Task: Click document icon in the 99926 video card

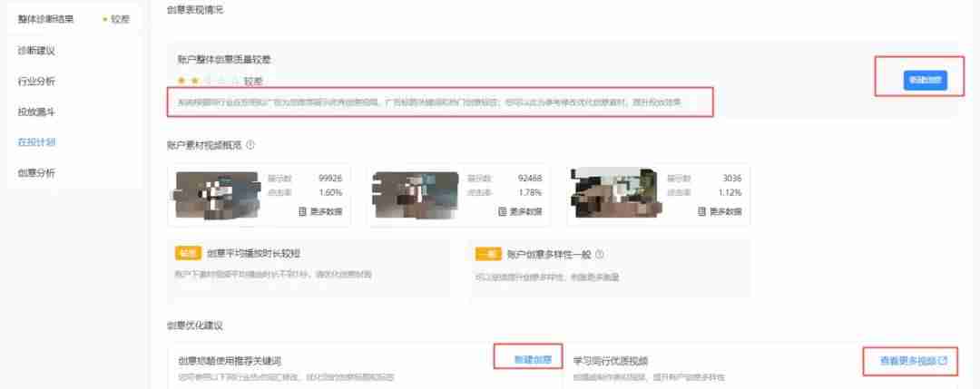Action: click(303, 211)
